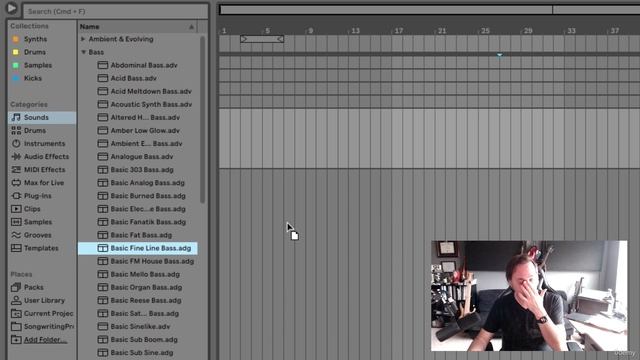The width and height of the screenshot is (640, 360).
Task: Click the loop end bracket handle
Action: coord(280,39)
